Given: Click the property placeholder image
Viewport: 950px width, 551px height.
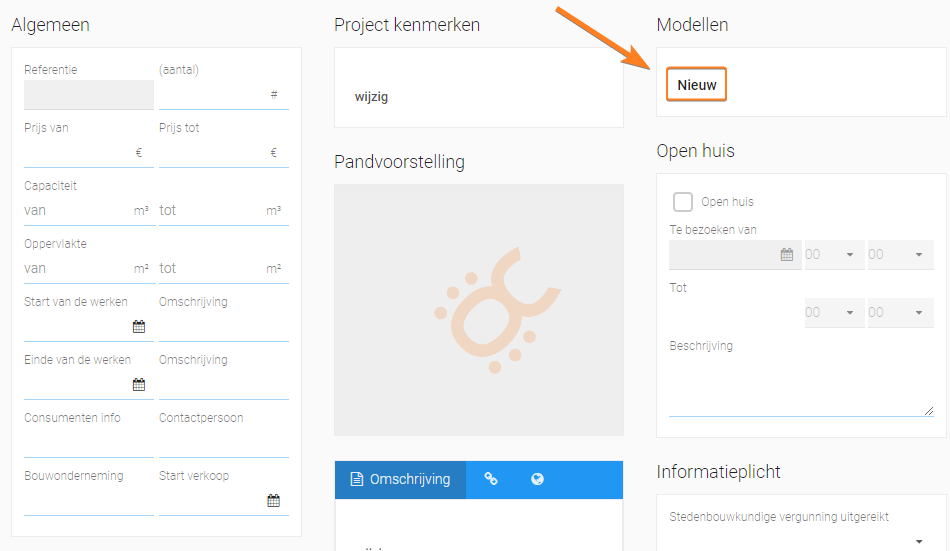Looking at the screenshot, I should coord(479,310).
